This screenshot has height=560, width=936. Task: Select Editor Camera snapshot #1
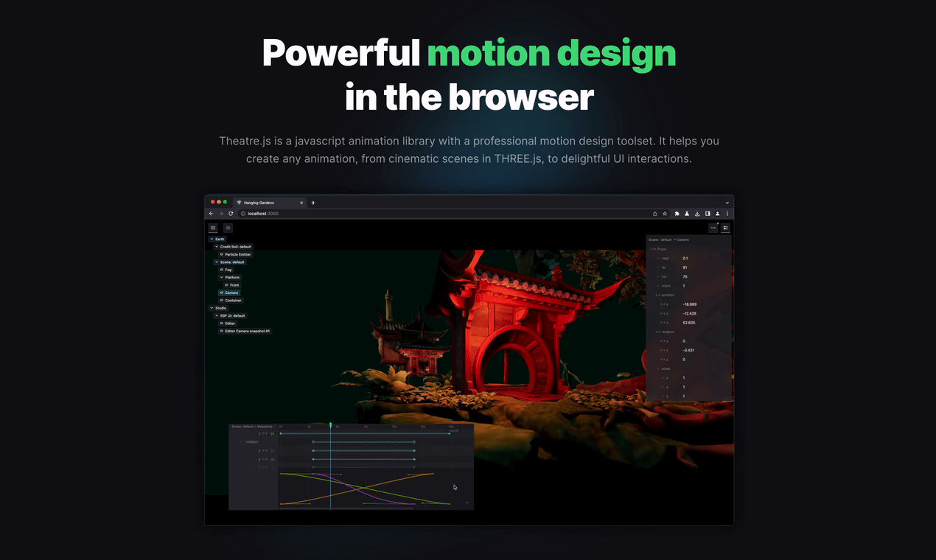pos(245,331)
